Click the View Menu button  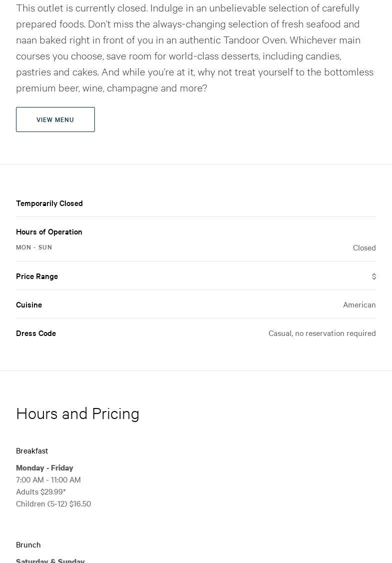point(55,119)
